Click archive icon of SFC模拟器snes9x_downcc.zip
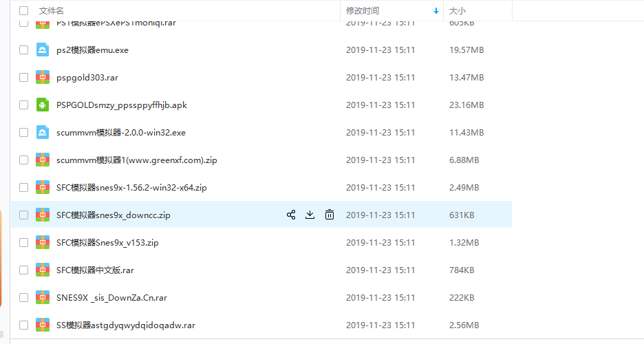The height and width of the screenshot is (344, 644). [42, 215]
